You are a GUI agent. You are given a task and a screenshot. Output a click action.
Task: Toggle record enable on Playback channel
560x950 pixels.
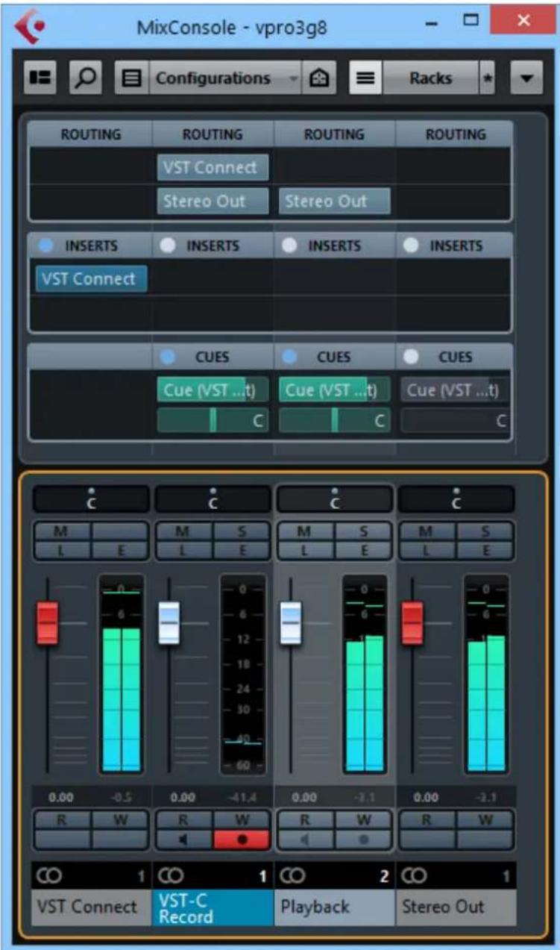363,839
